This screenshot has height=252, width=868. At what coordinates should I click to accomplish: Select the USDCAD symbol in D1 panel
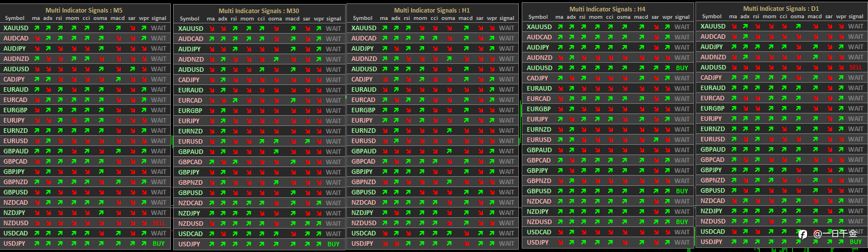713,231
